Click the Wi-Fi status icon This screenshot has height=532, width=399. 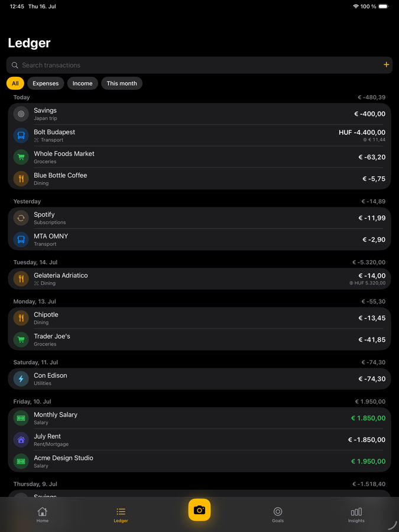[x=356, y=7]
